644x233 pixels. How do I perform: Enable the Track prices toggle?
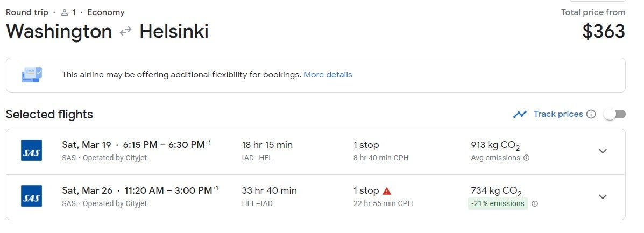tap(614, 114)
